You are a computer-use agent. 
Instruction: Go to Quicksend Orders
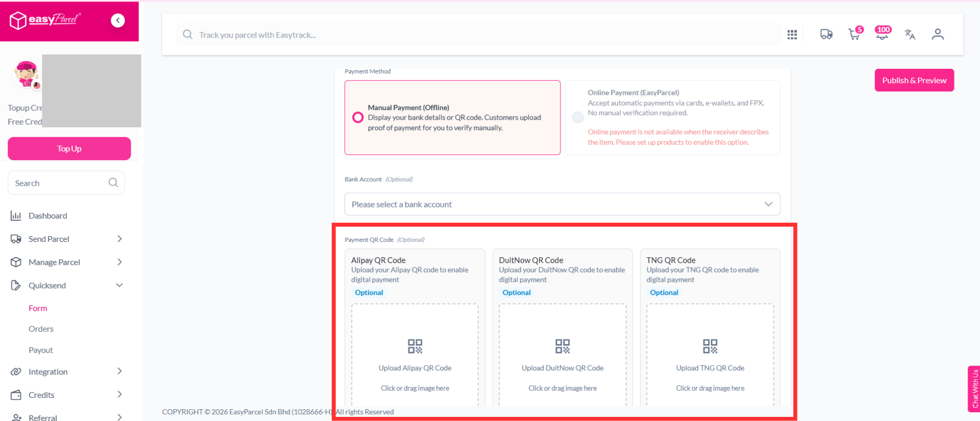[41, 329]
